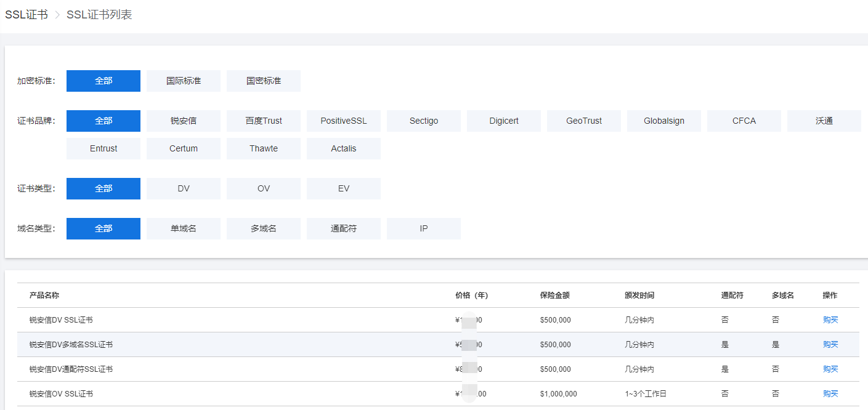The height and width of the screenshot is (410, 868).
Task: Filter by 国密标准 encryption standard
Action: [264, 81]
